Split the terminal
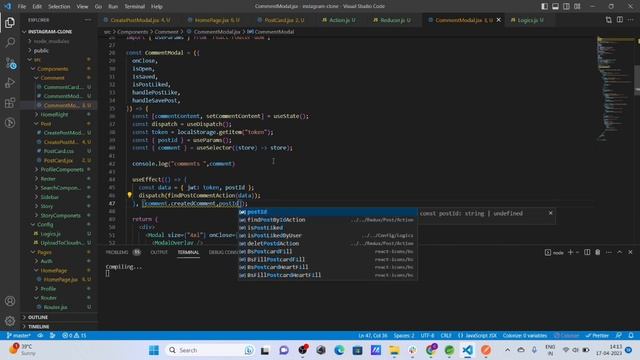 click(587, 252)
